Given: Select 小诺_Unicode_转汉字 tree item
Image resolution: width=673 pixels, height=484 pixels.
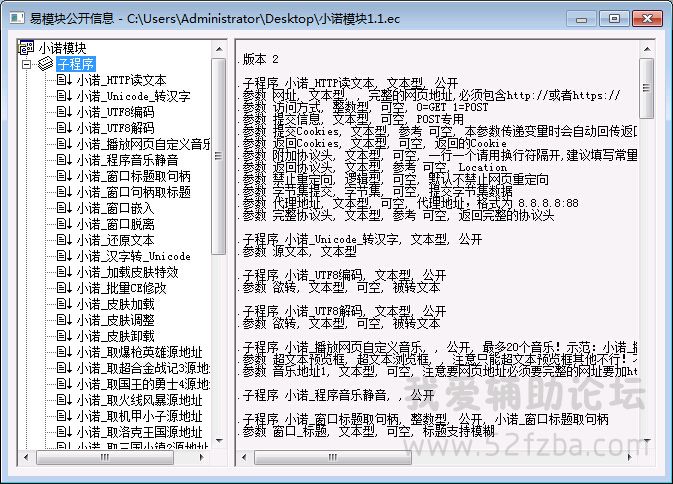Looking at the screenshot, I should coord(133,96).
